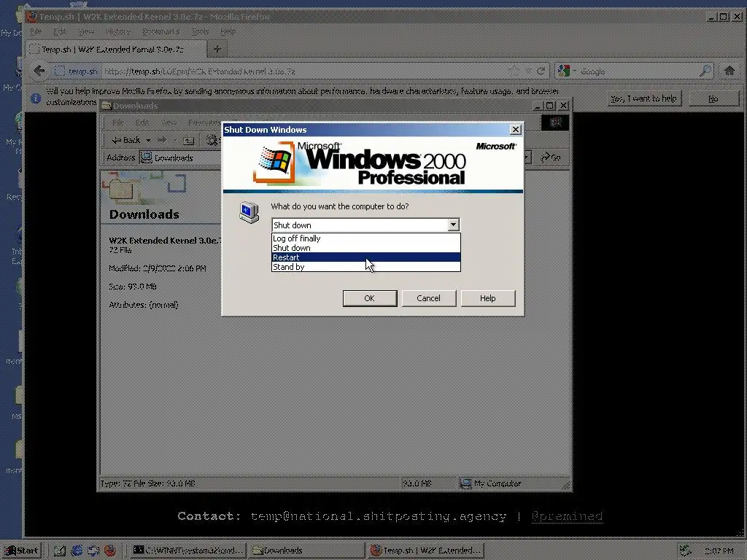747x560 pixels.
Task: Select the Stand by option
Action: click(366, 267)
